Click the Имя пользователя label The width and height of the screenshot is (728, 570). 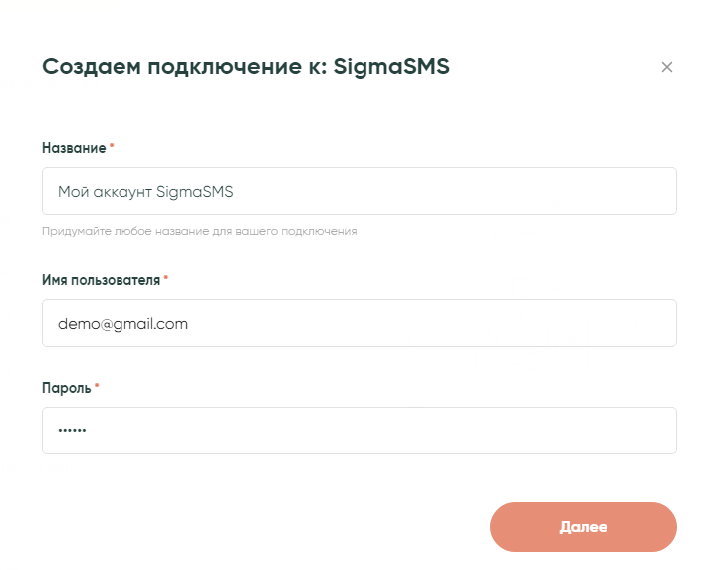click(101, 280)
